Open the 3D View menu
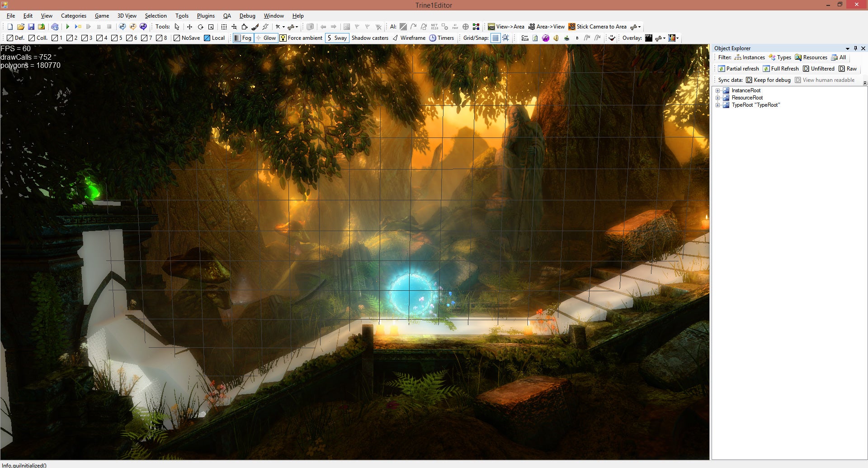The height and width of the screenshot is (468, 868). (x=127, y=16)
